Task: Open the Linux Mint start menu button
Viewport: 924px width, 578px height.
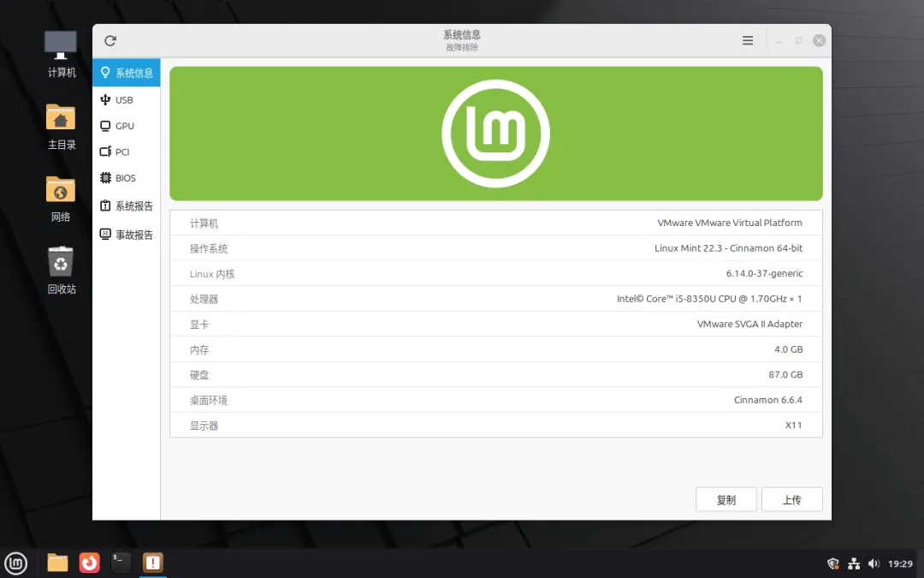Action: (16, 563)
